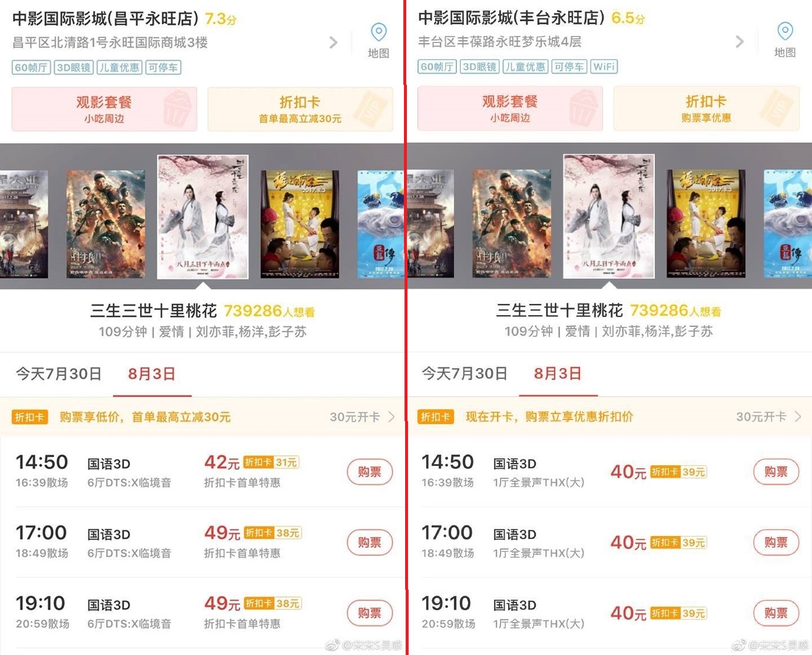
Task: Select war movie poster in right carousel
Action: pos(512,223)
